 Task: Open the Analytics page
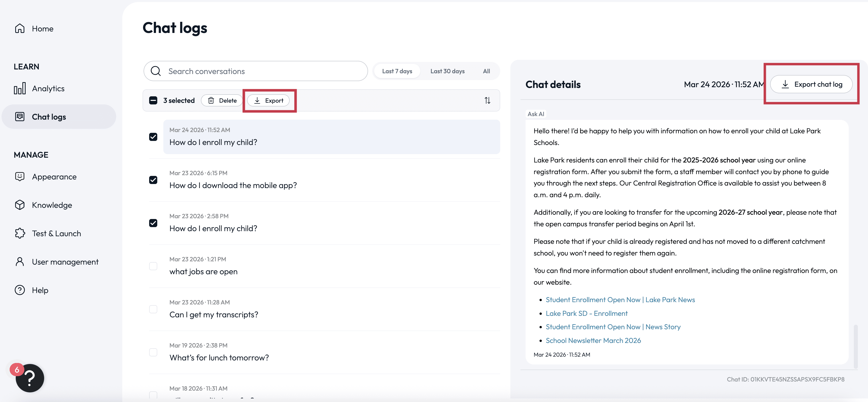click(x=59, y=88)
